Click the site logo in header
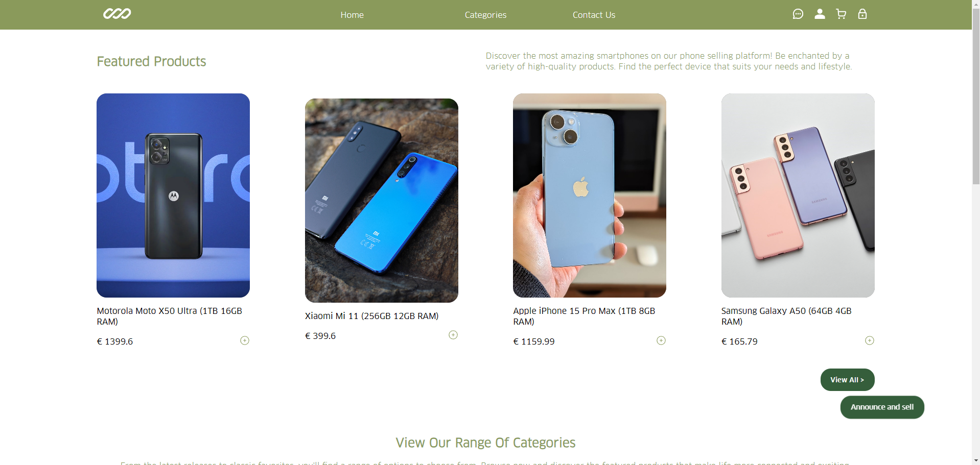 (x=117, y=14)
